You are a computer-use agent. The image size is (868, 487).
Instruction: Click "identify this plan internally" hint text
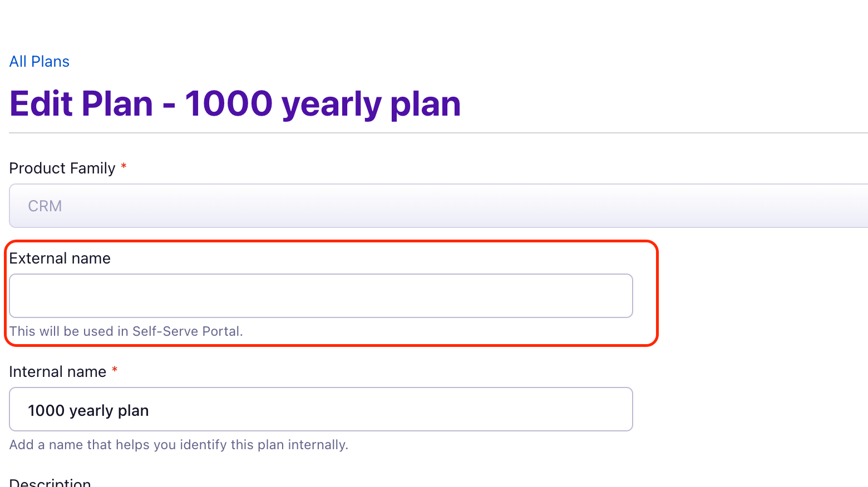[262, 445]
